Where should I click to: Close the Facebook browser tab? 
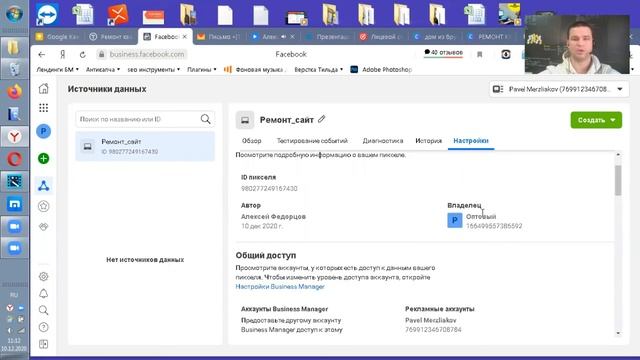point(184,37)
